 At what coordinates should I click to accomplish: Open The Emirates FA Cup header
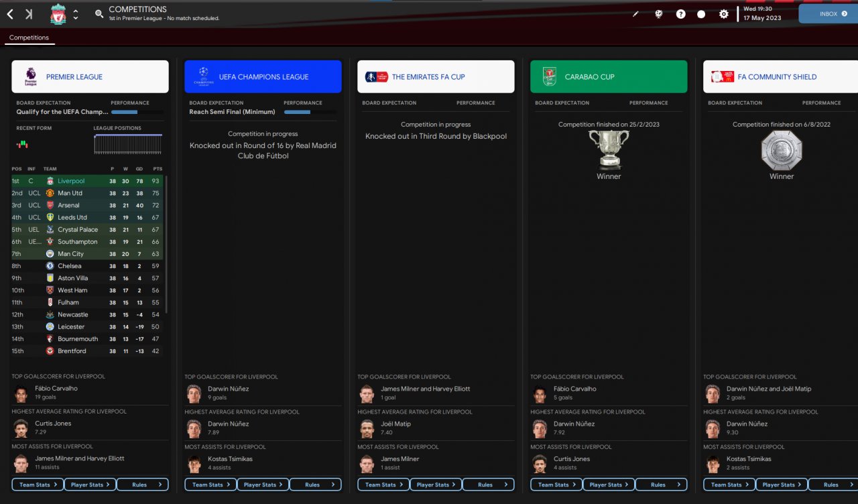pos(436,76)
